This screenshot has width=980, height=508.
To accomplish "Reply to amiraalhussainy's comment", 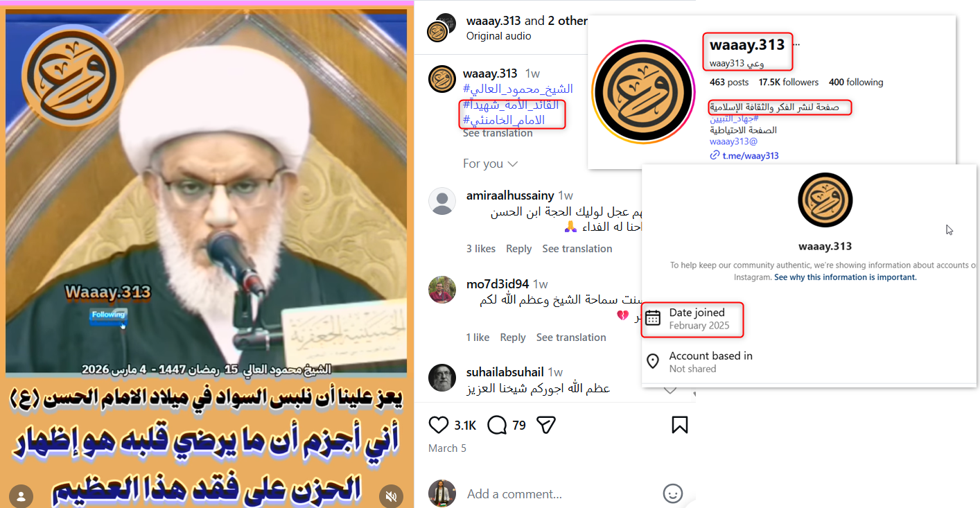I will [518, 249].
